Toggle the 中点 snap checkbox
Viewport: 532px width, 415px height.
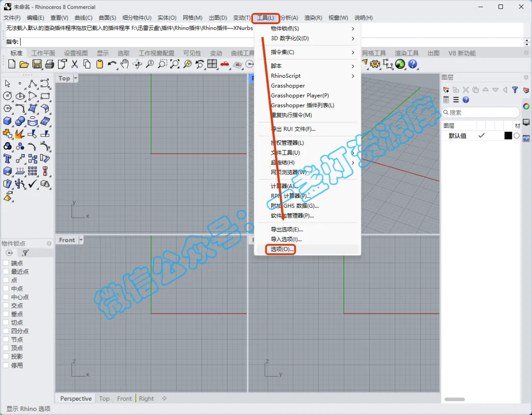click(x=6, y=288)
